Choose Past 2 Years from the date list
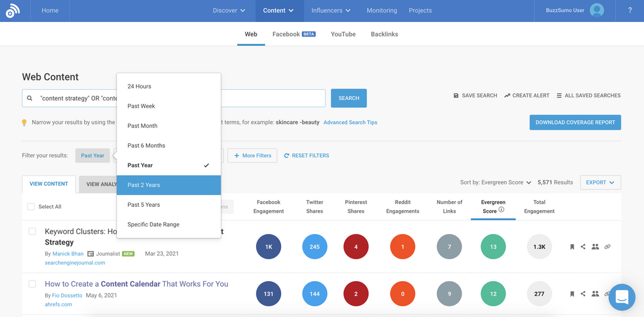Image resolution: width=644 pixels, height=317 pixels. pyautogui.click(x=169, y=185)
